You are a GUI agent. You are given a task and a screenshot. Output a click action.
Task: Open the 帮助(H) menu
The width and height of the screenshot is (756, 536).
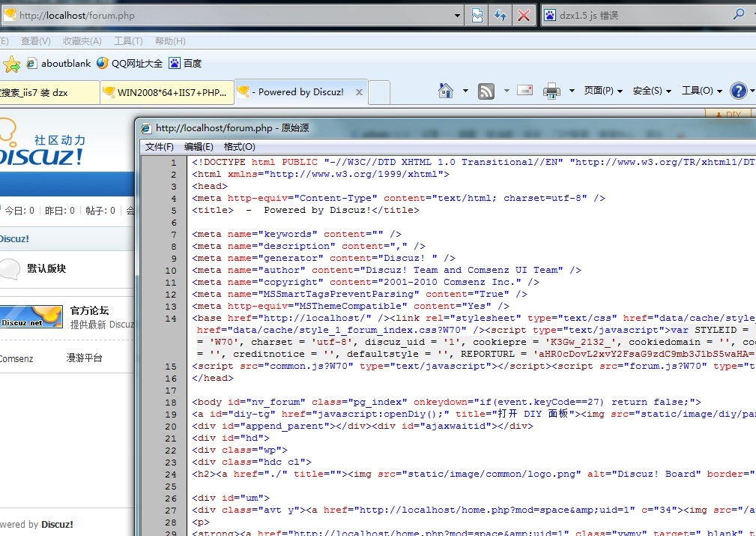click(170, 41)
